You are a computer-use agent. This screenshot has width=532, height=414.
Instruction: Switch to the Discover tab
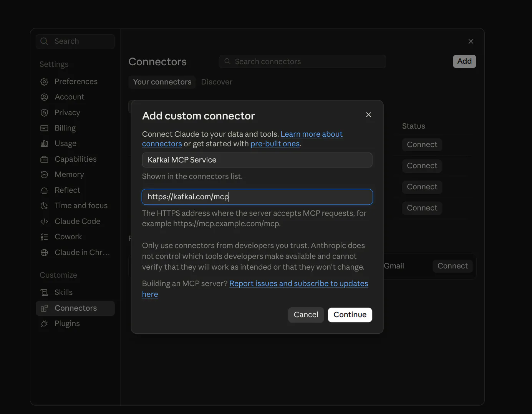[217, 82]
